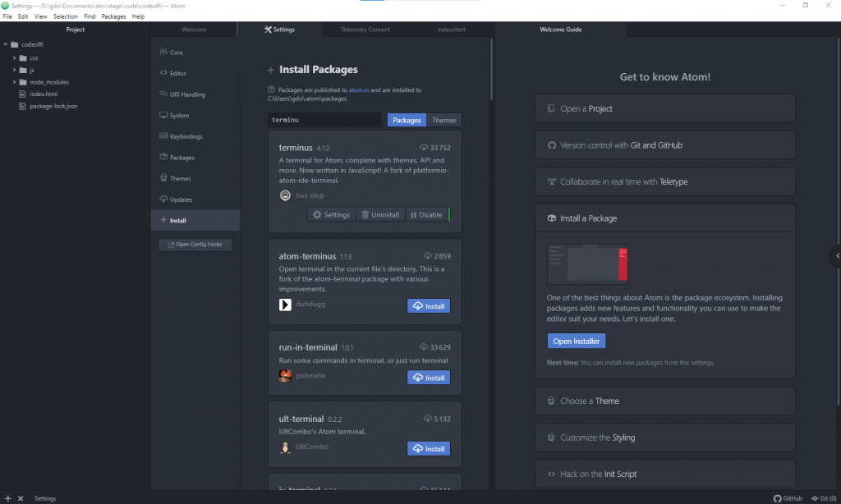The width and height of the screenshot is (841, 504).
Task: Open Keybindings settings section
Action: click(x=195, y=136)
